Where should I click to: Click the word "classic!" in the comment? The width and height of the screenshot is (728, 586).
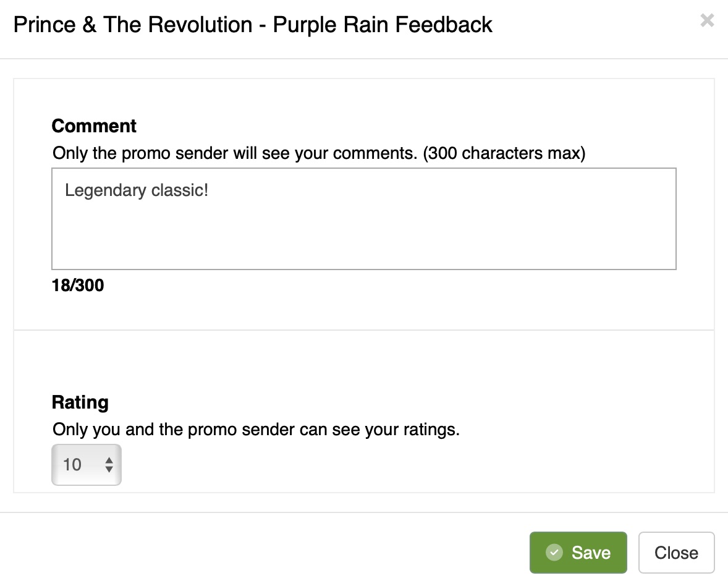[180, 190]
